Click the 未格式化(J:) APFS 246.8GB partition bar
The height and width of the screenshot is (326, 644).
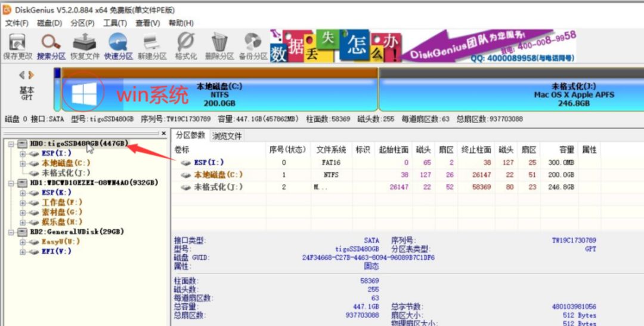(512, 90)
